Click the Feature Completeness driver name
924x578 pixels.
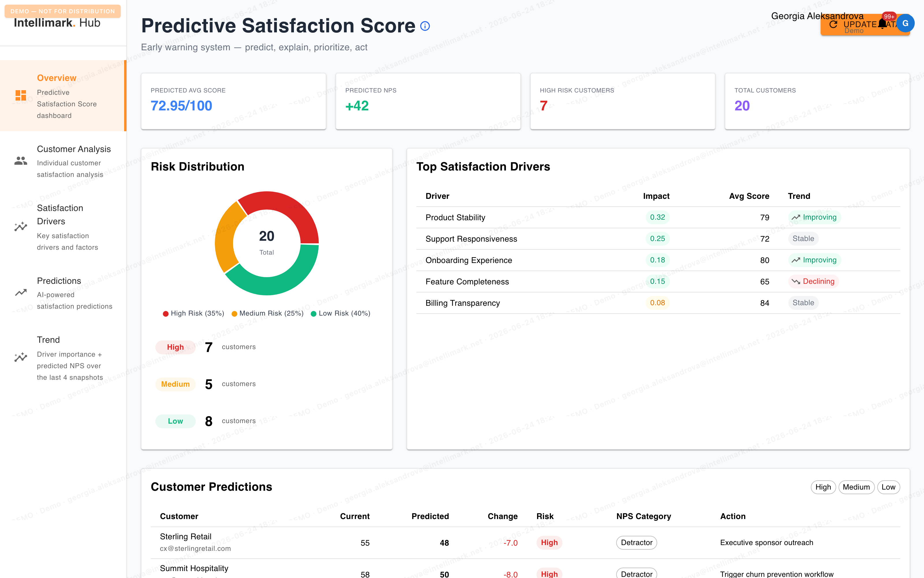point(467,282)
